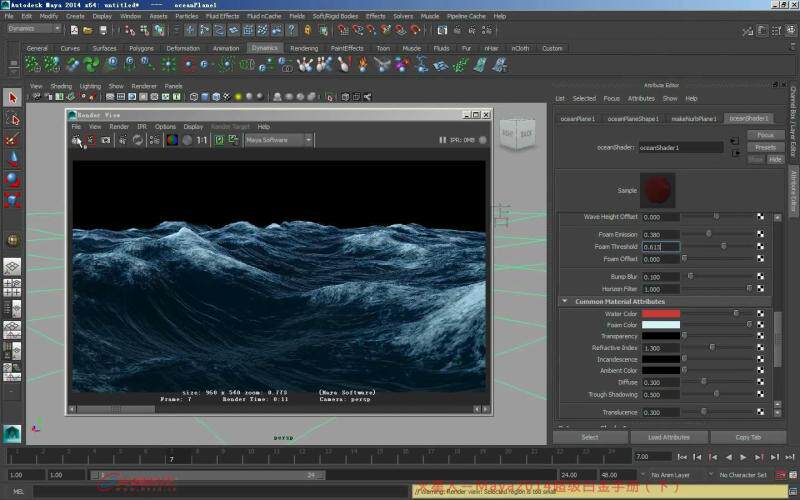Viewport: 800px width, 500px height.
Task: Click the Foam Color swatch
Action: coord(661,325)
